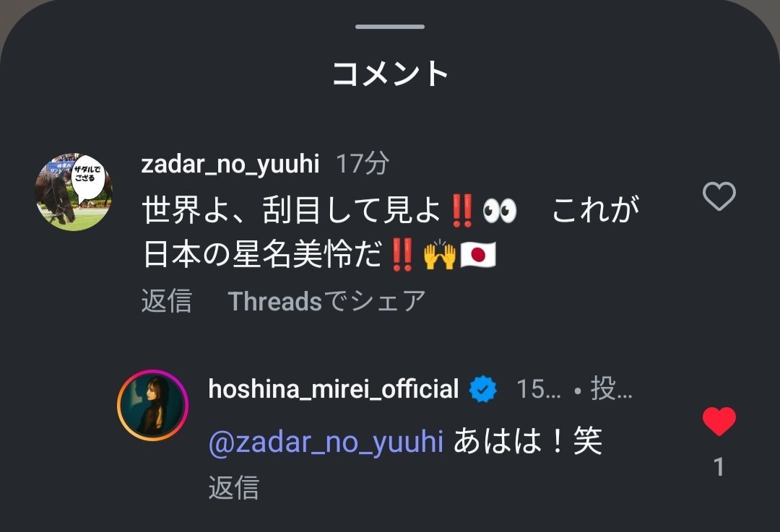
Task: Tap the Japan flag emoji in comment
Action: point(478,255)
